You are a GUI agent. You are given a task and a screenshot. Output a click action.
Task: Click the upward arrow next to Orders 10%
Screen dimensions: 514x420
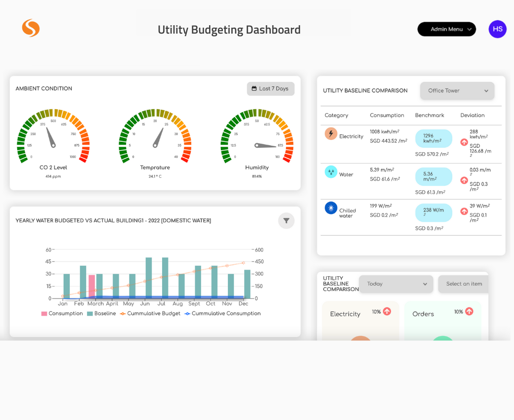pyautogui.click(x=470, y=312)
